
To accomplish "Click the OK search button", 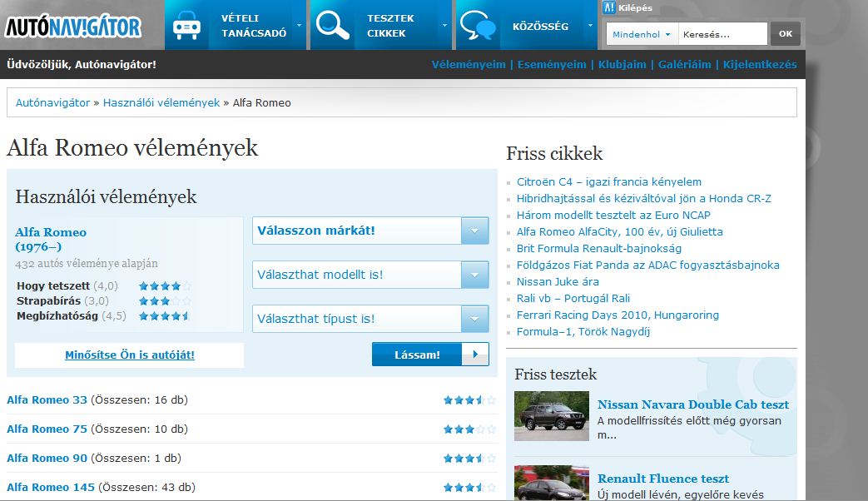I will click(786, 34).
